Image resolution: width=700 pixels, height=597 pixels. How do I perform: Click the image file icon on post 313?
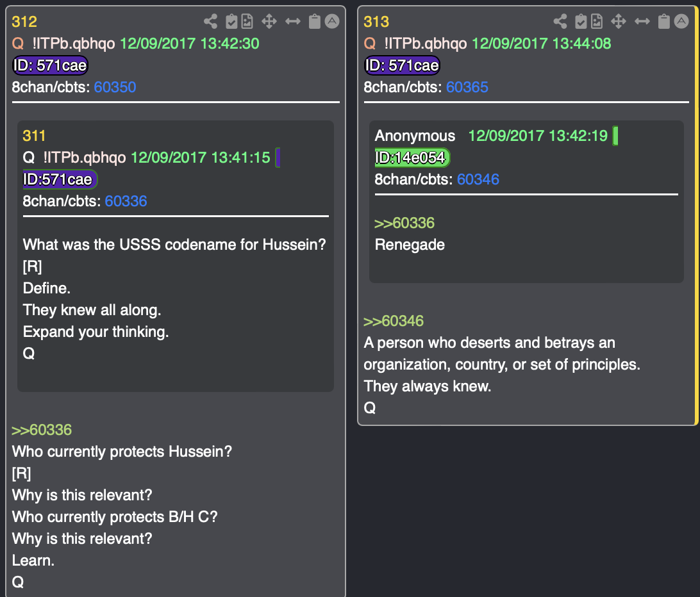point(597,22)
